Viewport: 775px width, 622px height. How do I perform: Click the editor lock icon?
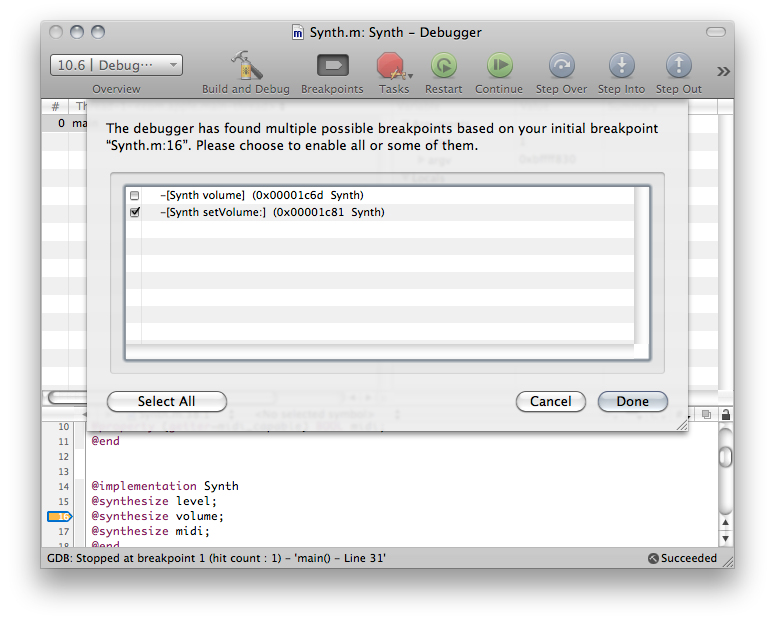tap(726, 414)
